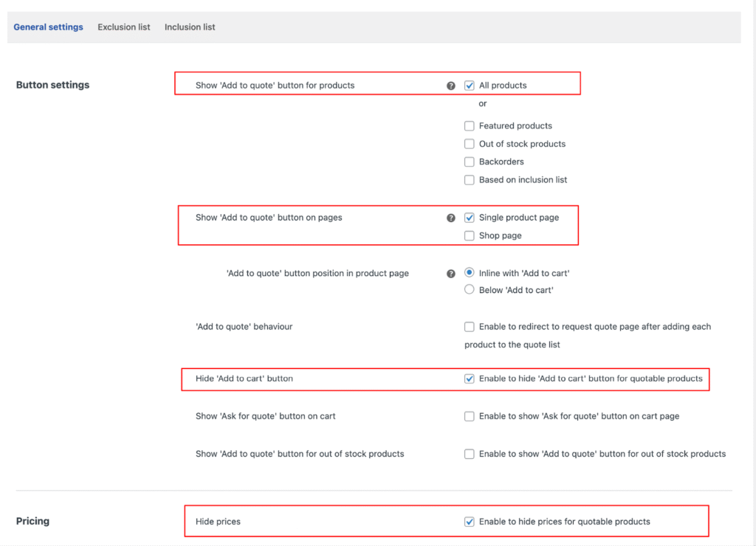Image resolution: width=756 pixels, height=546 pixels.
Task: Enable 'Ask for quote' button on cart page
Action: (x=470, y=416)
